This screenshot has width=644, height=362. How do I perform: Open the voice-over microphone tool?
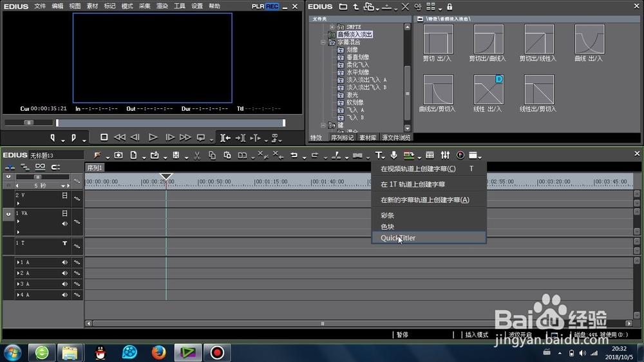point(393,155)
